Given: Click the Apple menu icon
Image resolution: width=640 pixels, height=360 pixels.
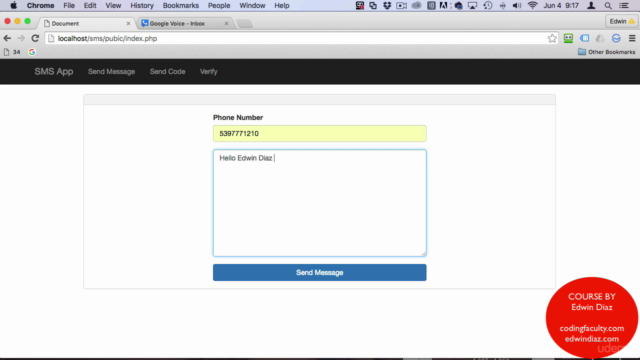Looking at the screenshot, I should (13, 5).
